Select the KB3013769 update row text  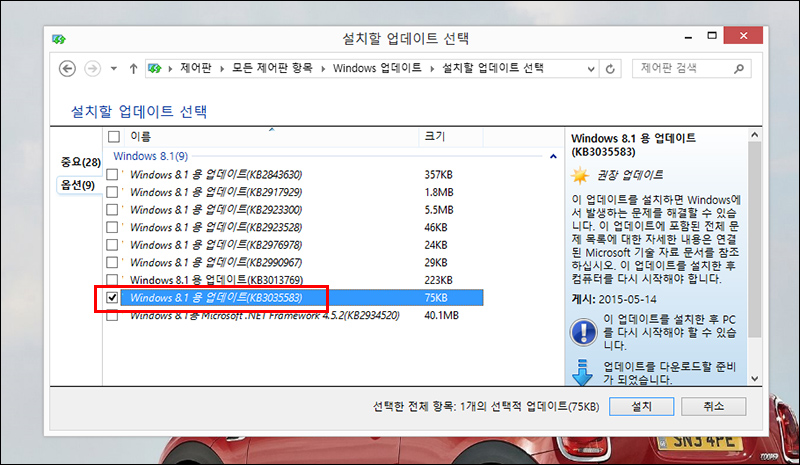click(x=216, y=280)
